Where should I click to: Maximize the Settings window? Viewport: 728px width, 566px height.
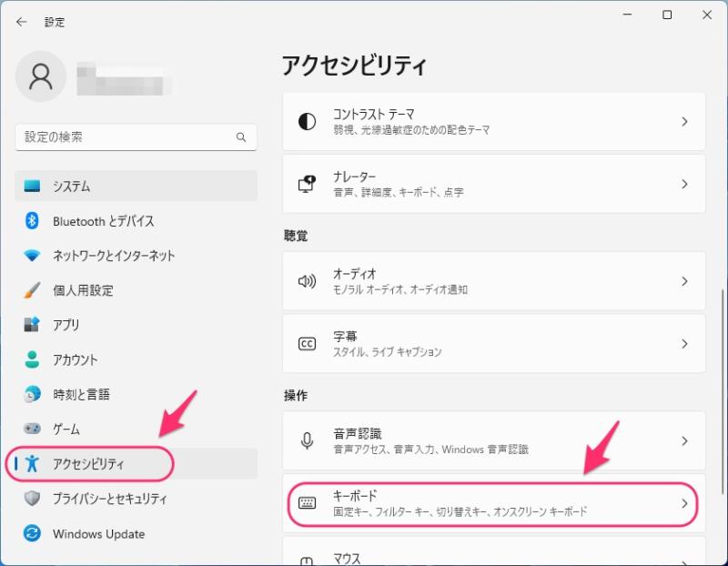(x=667, y=15)
